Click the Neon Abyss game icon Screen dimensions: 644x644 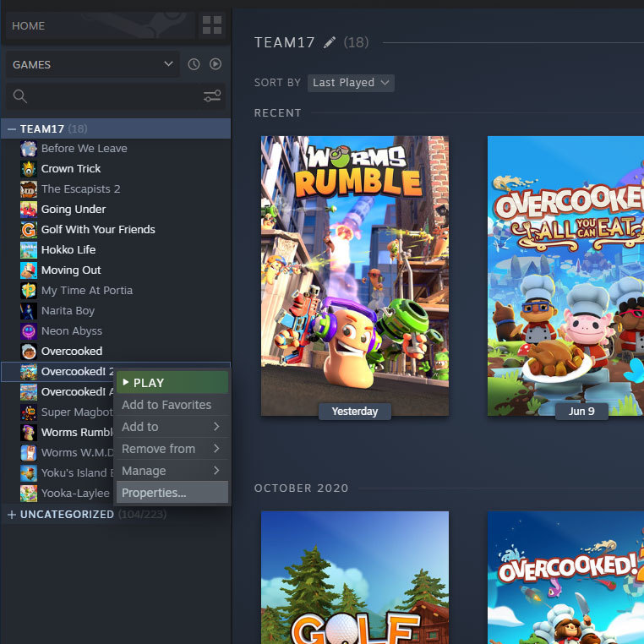tap(29, 330)
